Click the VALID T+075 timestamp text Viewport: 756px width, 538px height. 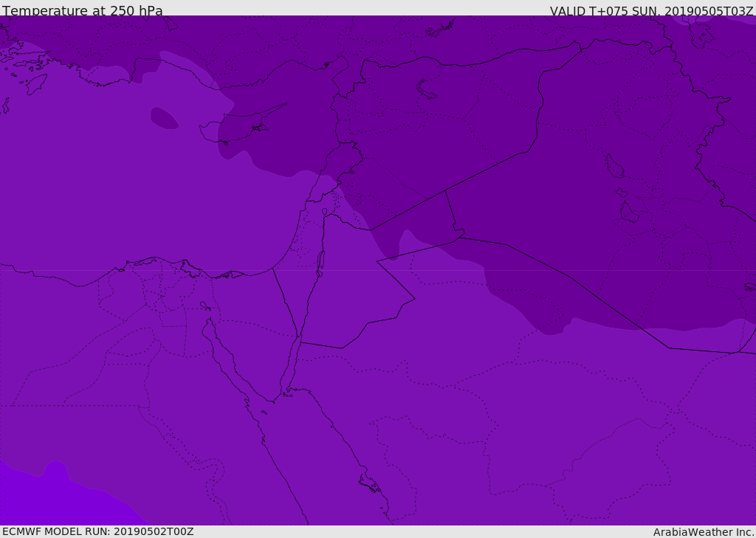(x=651, y=10)
